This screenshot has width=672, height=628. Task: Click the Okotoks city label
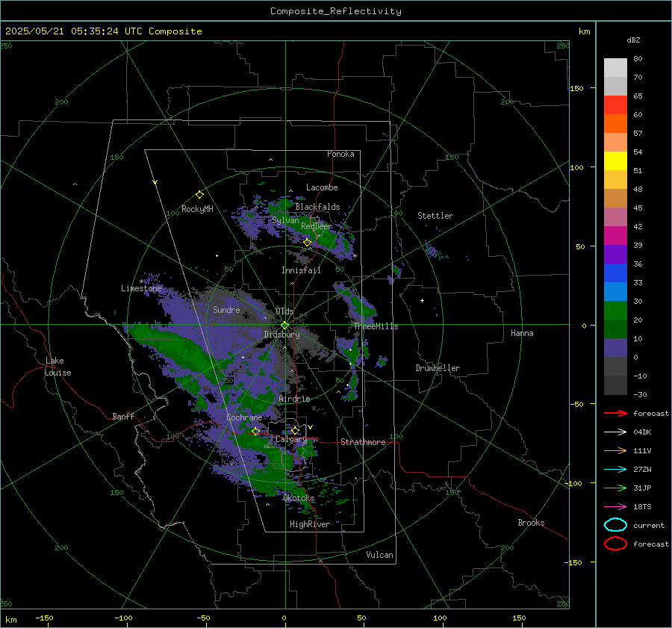point(299,498)
